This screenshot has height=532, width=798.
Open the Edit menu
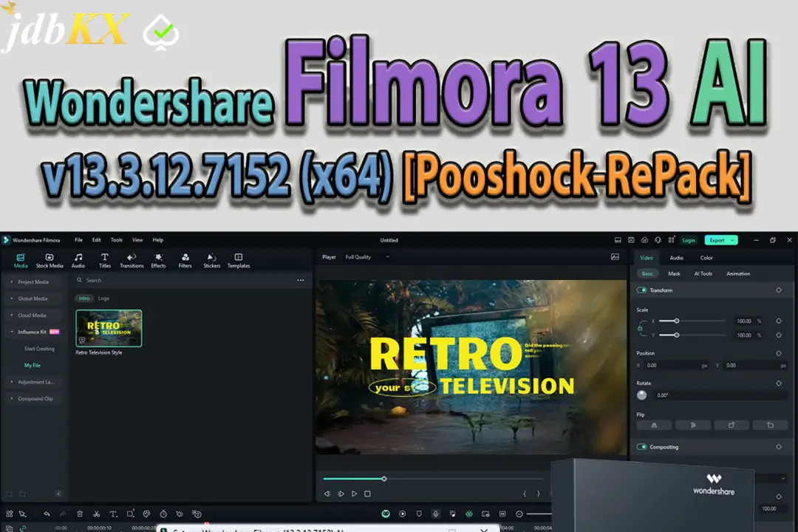[x=97, y=240]
